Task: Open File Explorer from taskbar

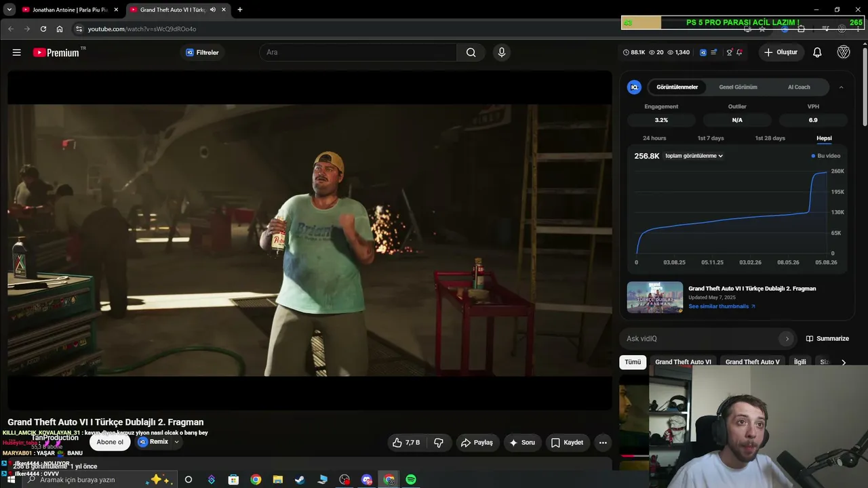Action: [278, 479]
